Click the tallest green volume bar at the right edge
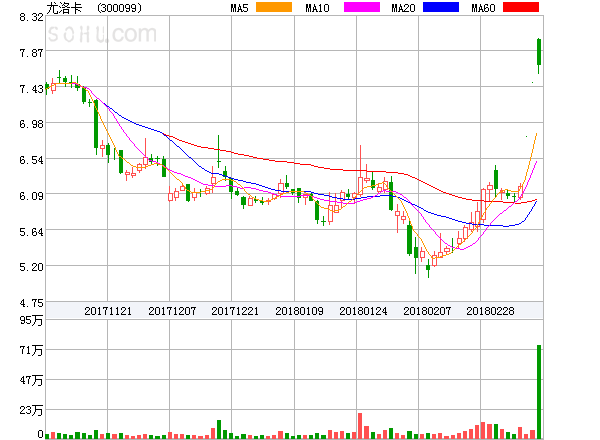The image size is (600, 440). (x=539, y=392)
